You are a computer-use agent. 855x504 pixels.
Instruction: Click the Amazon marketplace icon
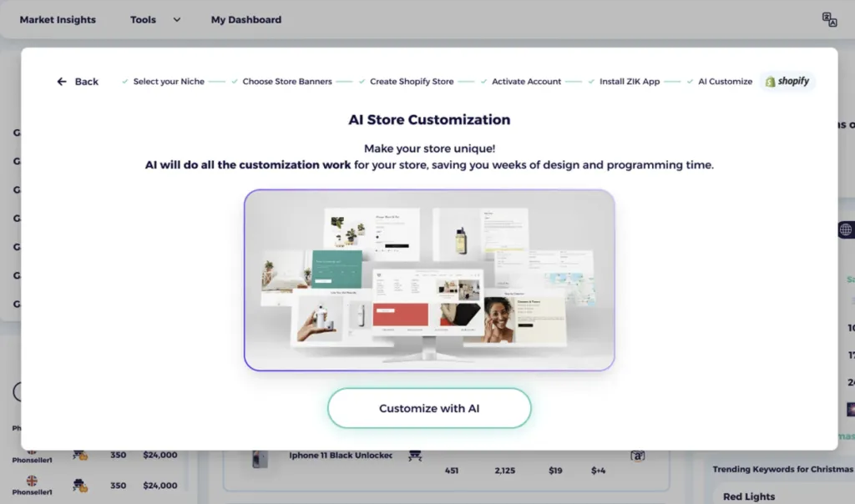638,456
